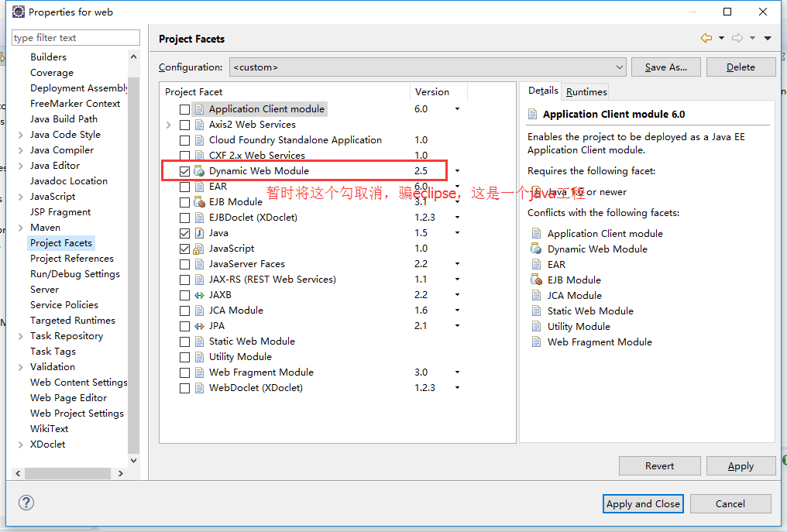This screenshot has height=532, width=787.
Task: Select Targeted Runtimes in sidebar
Action: [x=73, y=320]
